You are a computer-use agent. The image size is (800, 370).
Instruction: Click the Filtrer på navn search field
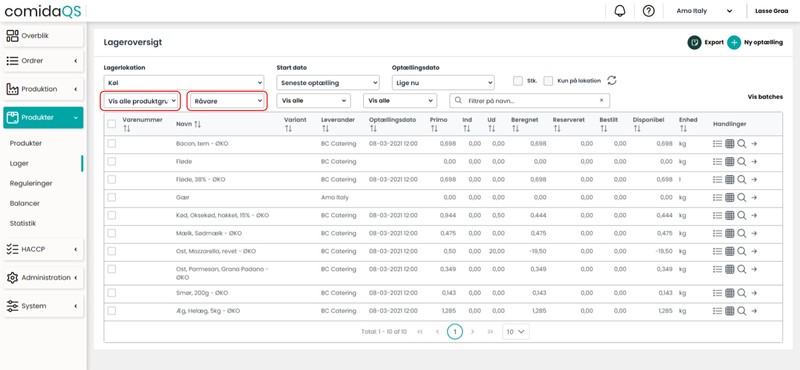[x=529, y=101]
